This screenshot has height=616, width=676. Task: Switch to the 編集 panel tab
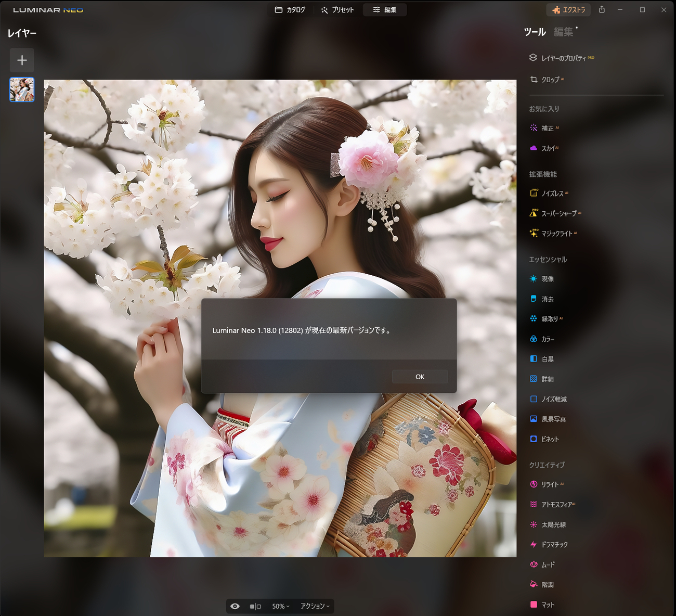[563, 32]
